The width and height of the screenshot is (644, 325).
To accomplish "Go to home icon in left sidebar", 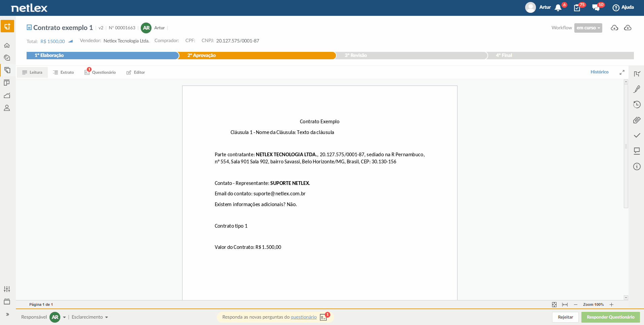I will (x=7, y=45).
